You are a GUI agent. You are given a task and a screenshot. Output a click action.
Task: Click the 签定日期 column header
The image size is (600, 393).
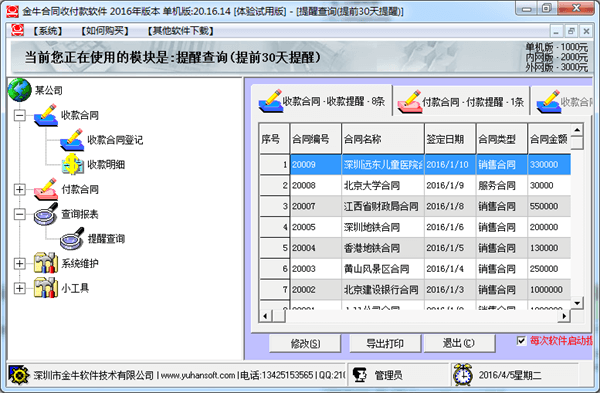click(x=450, y=139)
